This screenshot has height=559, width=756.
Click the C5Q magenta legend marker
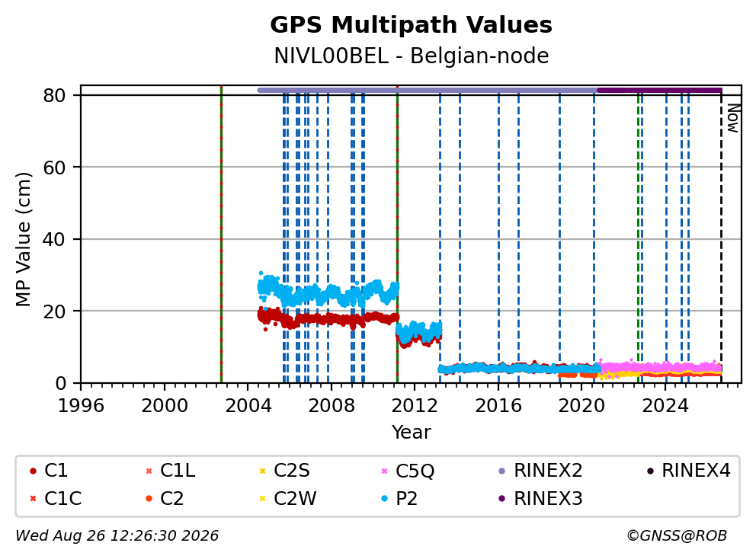point(384,471)
